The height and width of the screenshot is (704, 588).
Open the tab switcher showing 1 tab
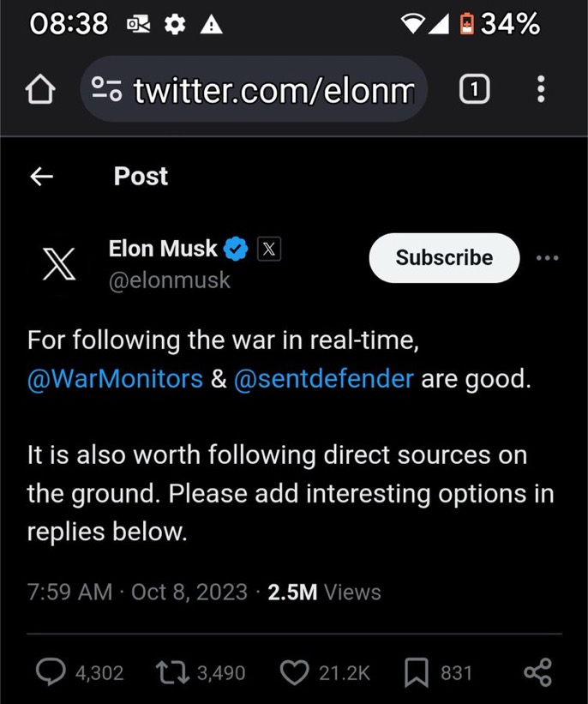click(476, 89)
